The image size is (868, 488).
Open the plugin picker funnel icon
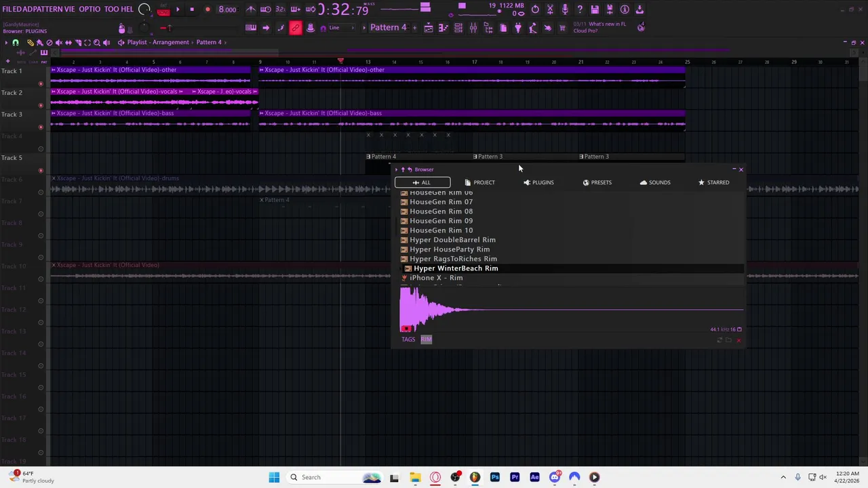[518, 28]
